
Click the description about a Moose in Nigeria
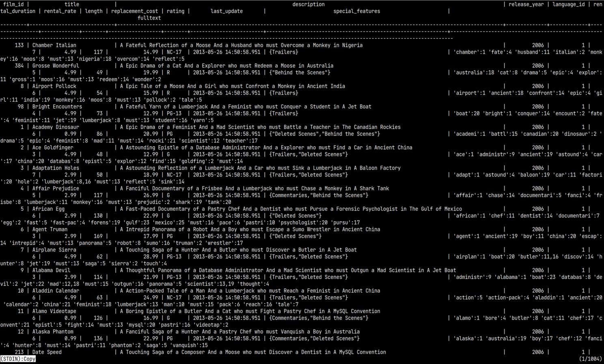coord(241,45)
